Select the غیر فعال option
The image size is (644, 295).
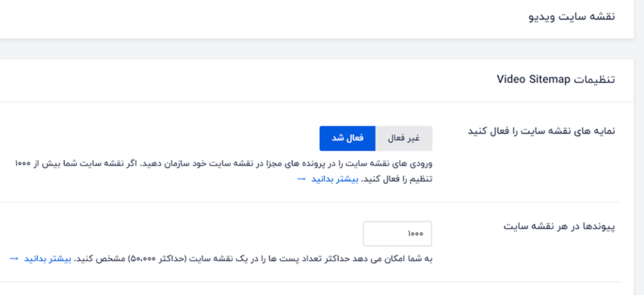[403, 139]
